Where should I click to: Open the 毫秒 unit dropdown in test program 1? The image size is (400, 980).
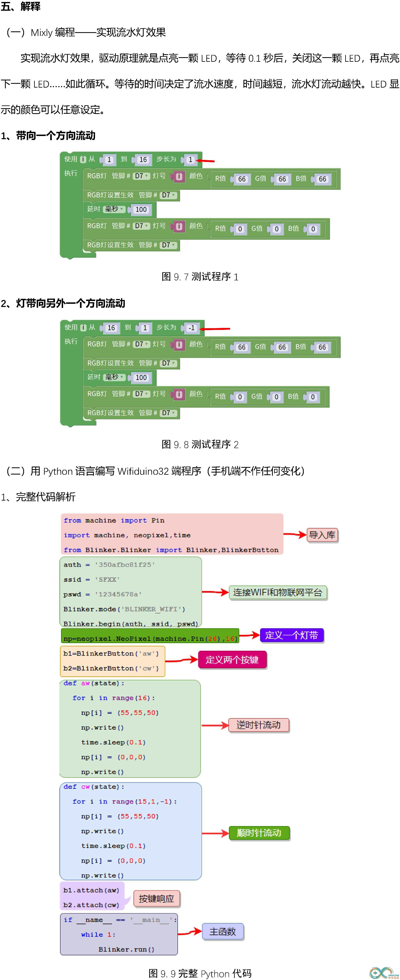[x=114, y=209]
